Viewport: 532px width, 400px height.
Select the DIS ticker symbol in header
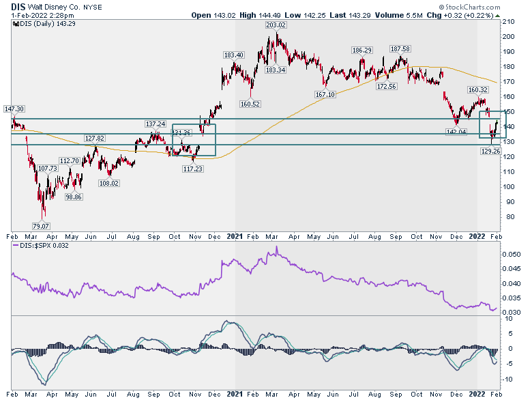[x=18, y=7]
